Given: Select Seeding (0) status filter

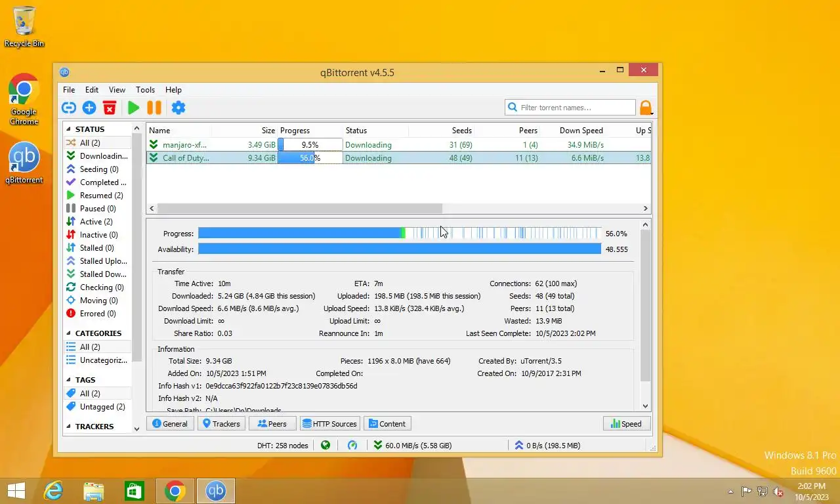Looking at the screenshot, I should coord(97,169).
